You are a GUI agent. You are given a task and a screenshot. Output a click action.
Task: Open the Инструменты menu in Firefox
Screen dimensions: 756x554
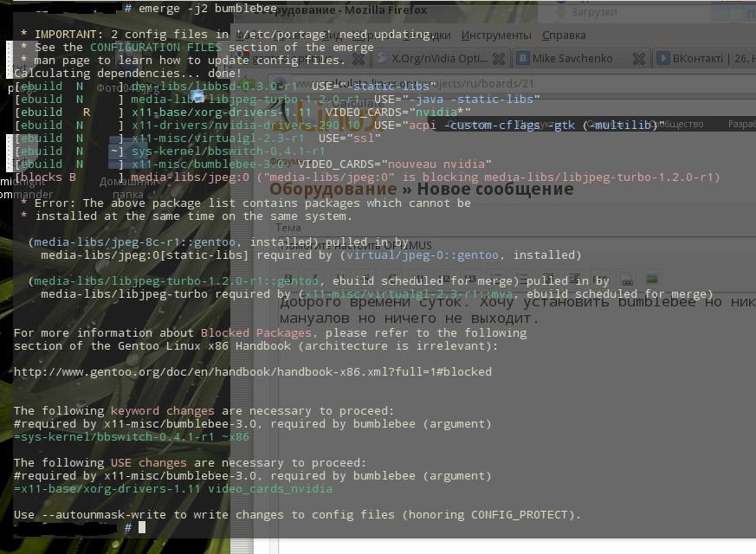point(496,35)
